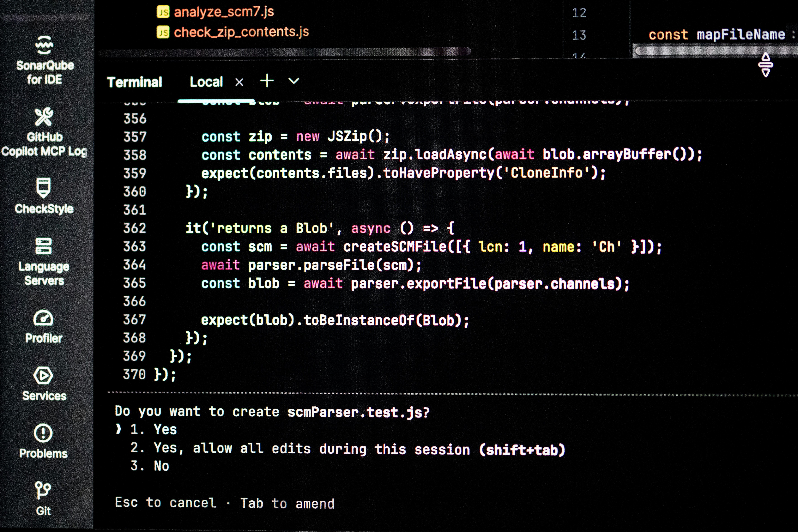Close the Local terminal session
798x532 pixels.
pos(239,82)
